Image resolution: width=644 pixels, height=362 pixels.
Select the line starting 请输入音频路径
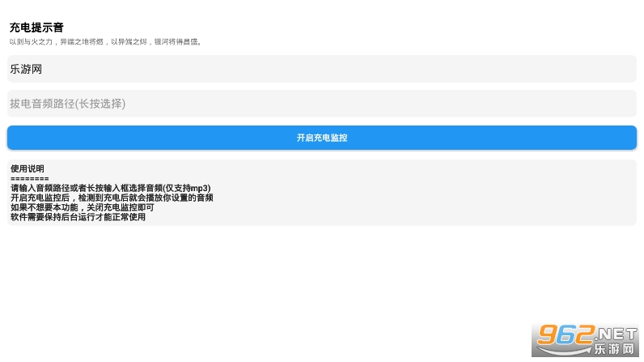click(x=111, y=188)
